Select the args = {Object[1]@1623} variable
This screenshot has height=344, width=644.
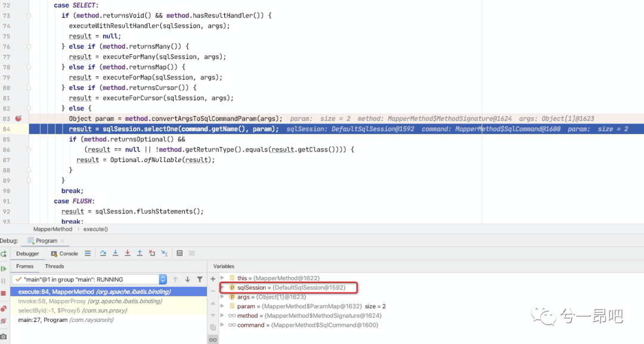point(271,297)
